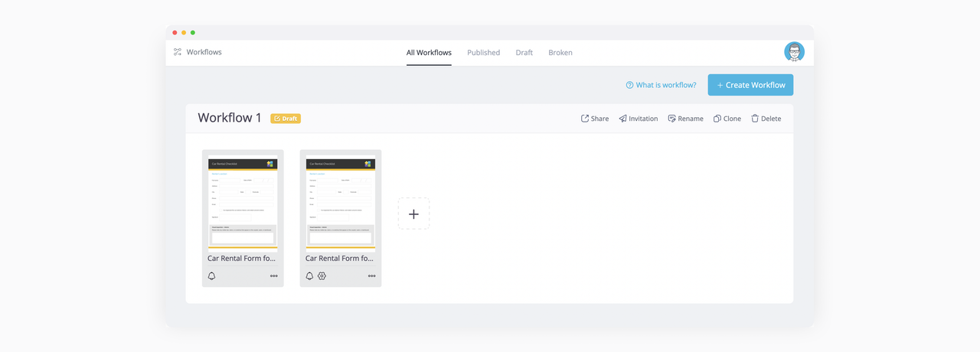
Task: Open user profile avatar menu
Action: (x=794, y=52)
